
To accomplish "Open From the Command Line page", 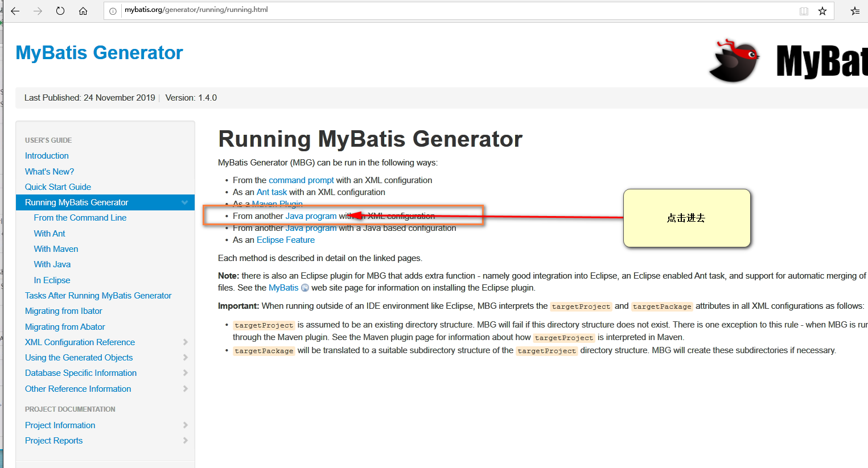I will (x=80, y=218).
